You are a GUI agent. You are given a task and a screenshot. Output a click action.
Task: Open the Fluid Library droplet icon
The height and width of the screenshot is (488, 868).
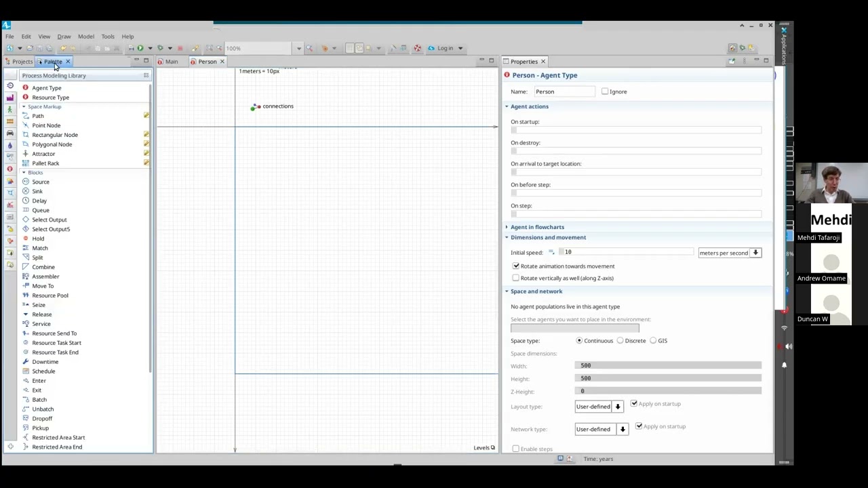[x=10, y=145]
